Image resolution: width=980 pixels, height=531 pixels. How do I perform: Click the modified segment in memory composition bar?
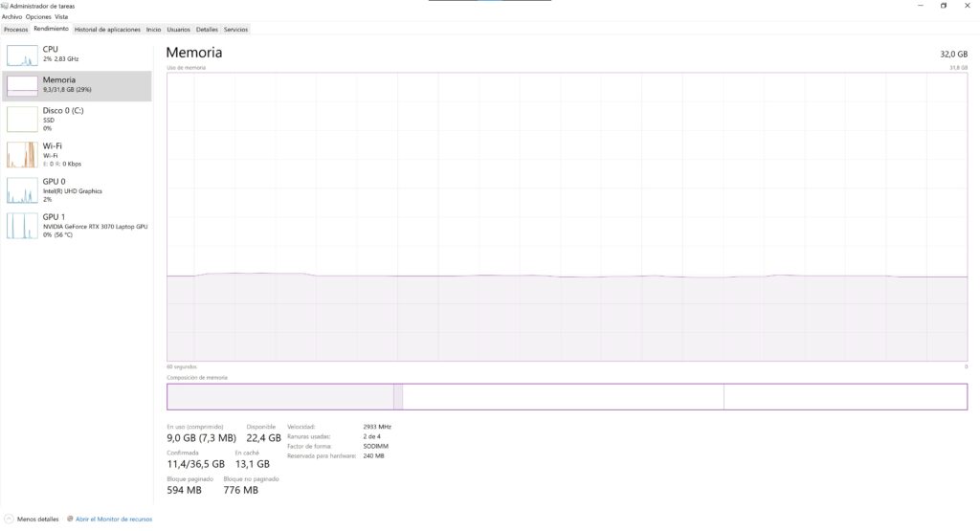pos(398,397)
